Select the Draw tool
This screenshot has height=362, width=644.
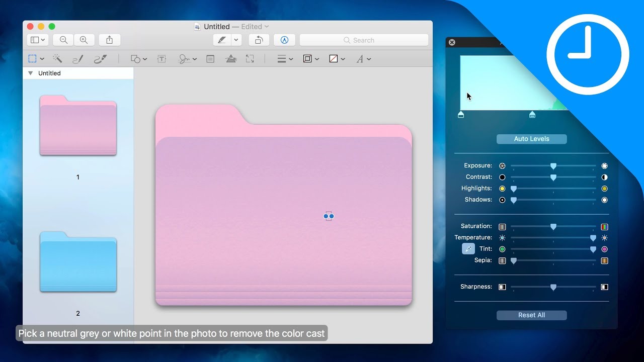100,58
